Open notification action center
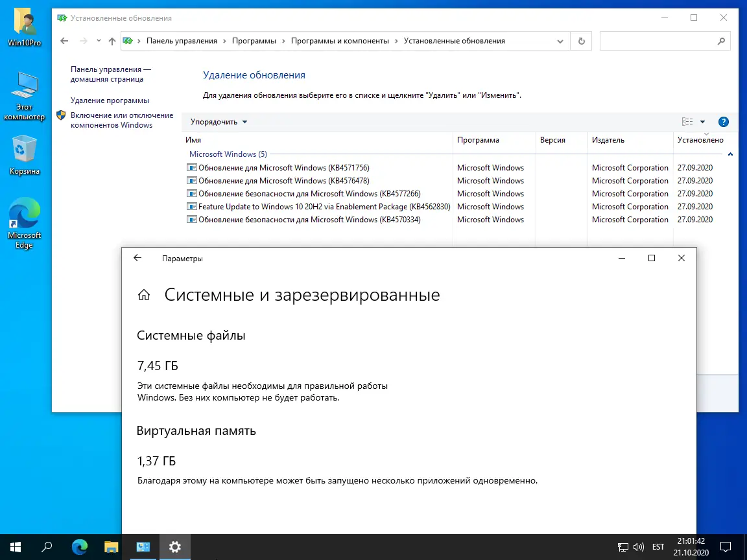 [x=725, y=546]
